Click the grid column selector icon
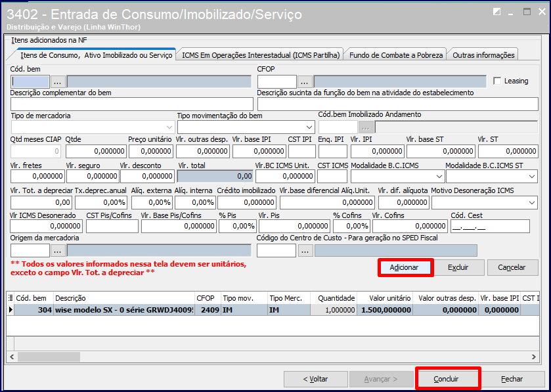Screen dimensions: 551x392 point(11,298)
